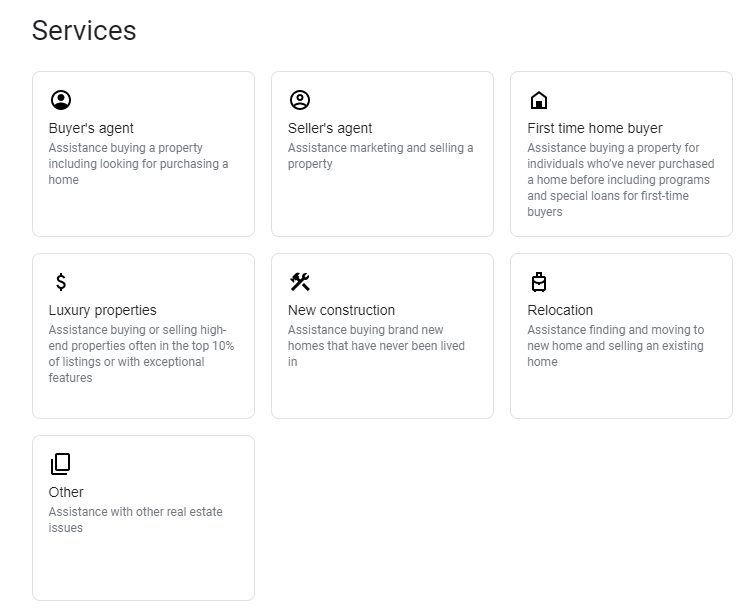
Task: Click the First time home buyer house icon
Action: 539,100
